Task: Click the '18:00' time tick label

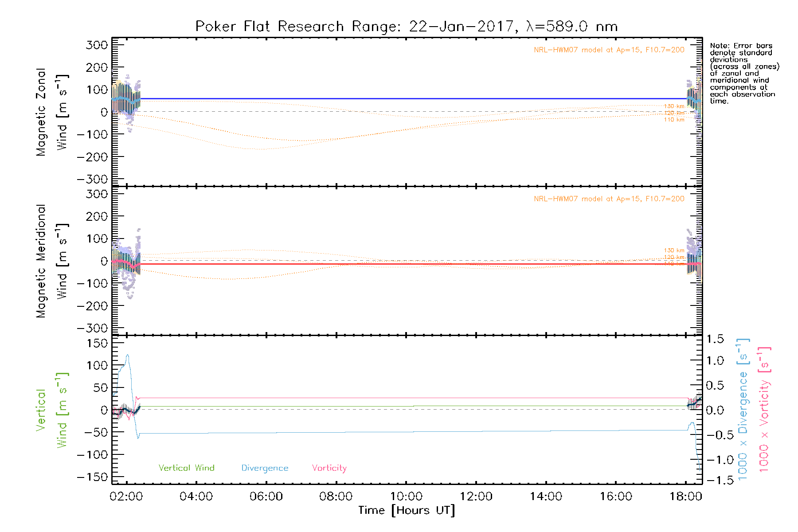Action: pos(686,497)
